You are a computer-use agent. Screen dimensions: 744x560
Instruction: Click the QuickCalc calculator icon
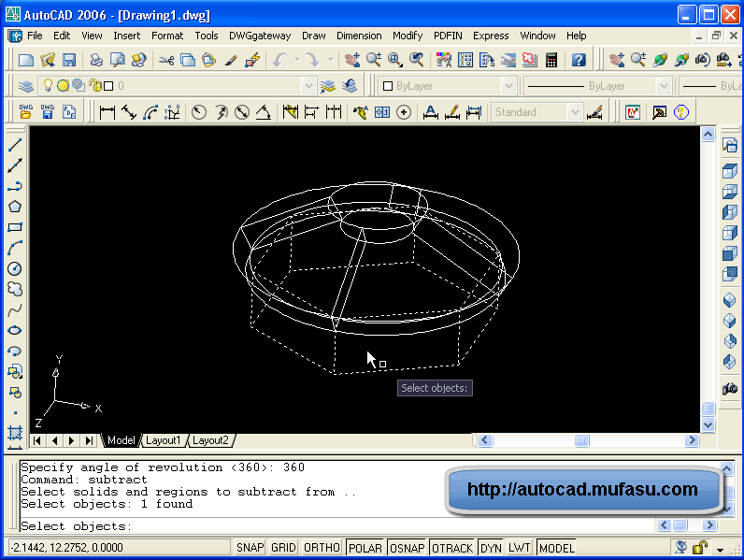click(x=551, y=60)
